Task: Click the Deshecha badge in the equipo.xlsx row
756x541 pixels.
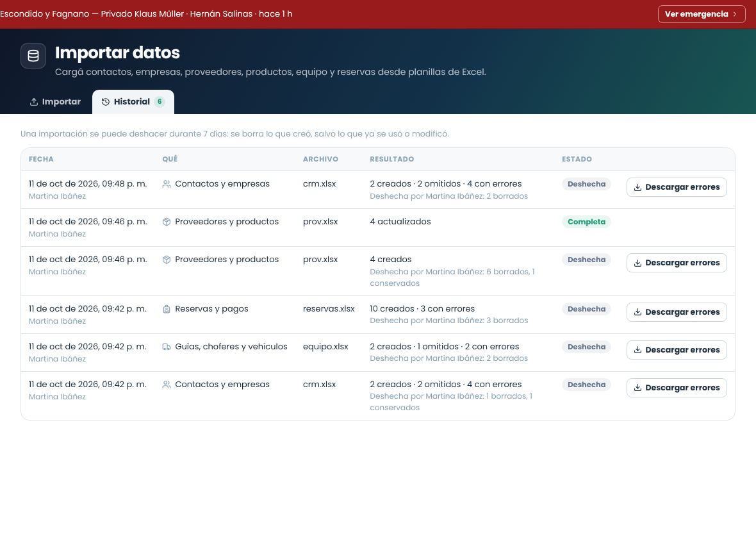Action: point(586,347)
